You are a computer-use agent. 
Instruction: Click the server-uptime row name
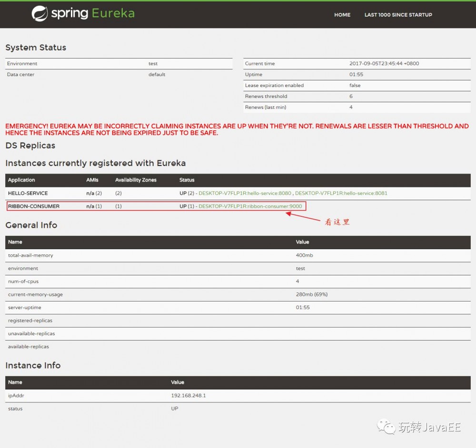coord(25,308)
